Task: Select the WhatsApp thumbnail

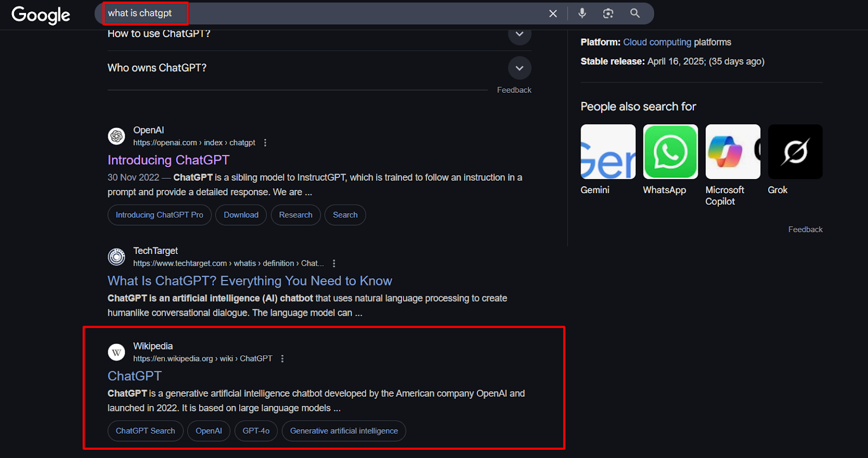Action: click(x=671, y=152)
